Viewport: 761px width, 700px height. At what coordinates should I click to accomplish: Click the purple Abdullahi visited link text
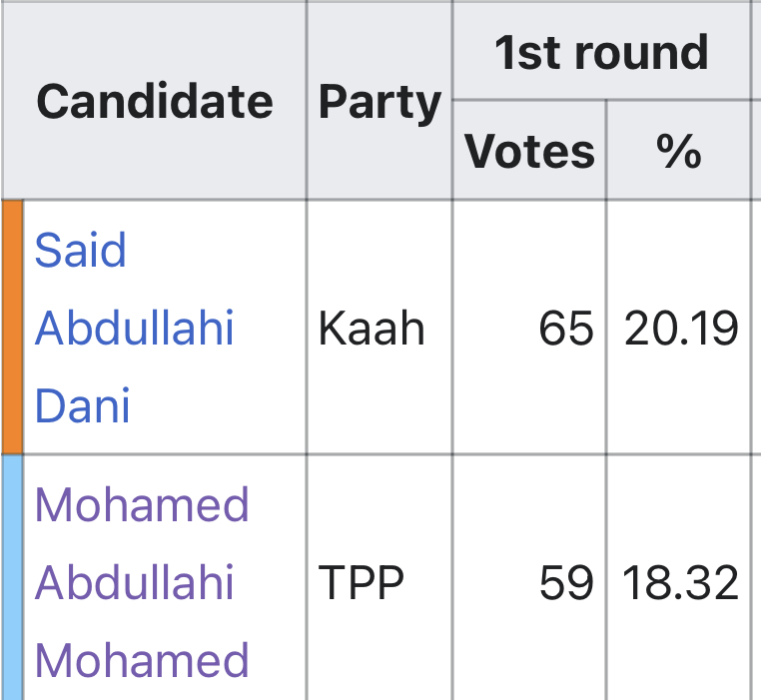coord(135,582)
